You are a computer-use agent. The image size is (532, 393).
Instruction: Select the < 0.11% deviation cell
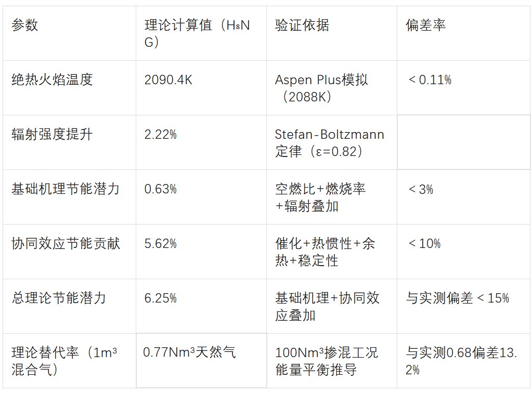tap(430, 80)
